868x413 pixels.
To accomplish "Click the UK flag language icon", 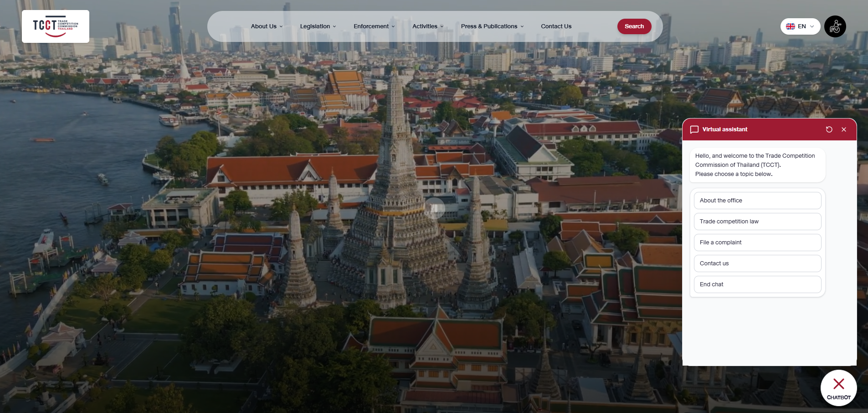I will pos(791,26).
